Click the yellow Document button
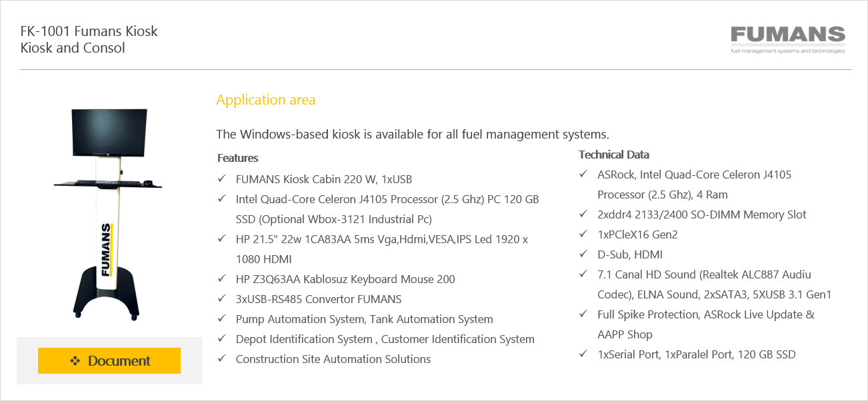The image size is (868, 401). coord(109,360)
